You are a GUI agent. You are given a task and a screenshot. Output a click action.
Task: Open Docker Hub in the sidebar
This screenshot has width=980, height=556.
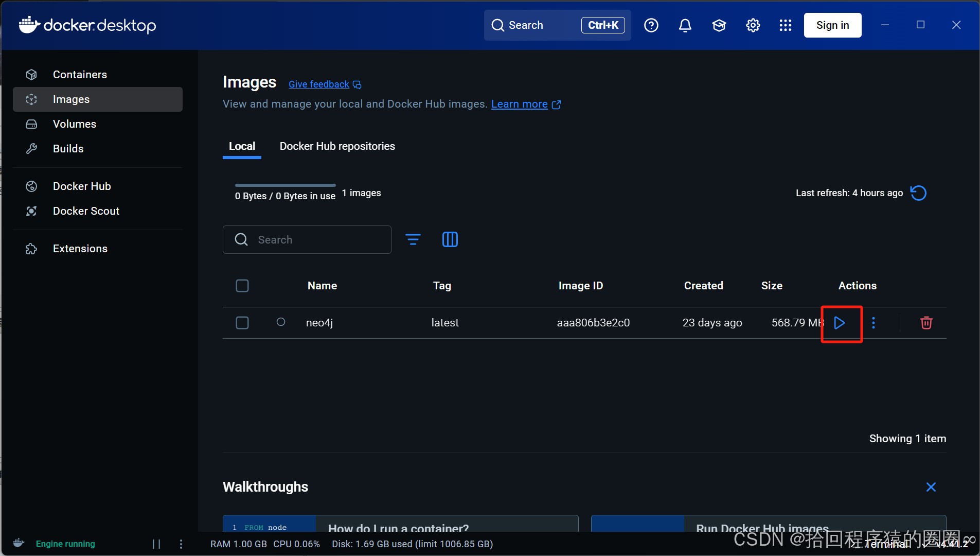[98, 186]
